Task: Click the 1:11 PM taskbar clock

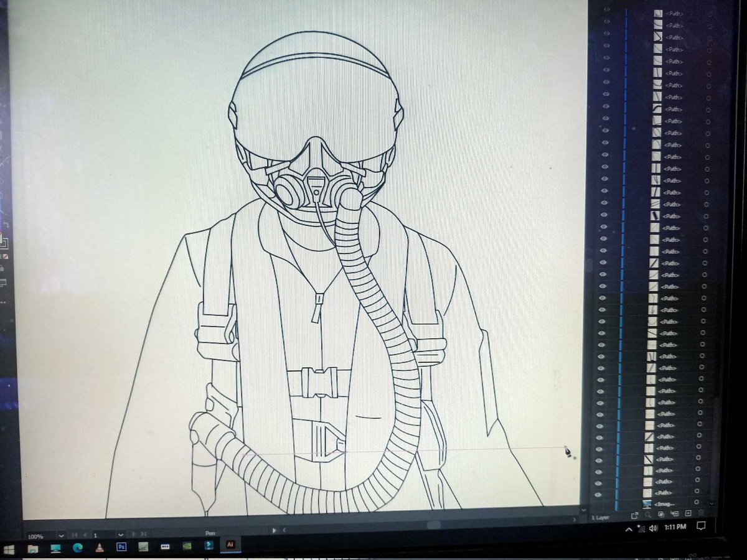Action: coord(675,527)
